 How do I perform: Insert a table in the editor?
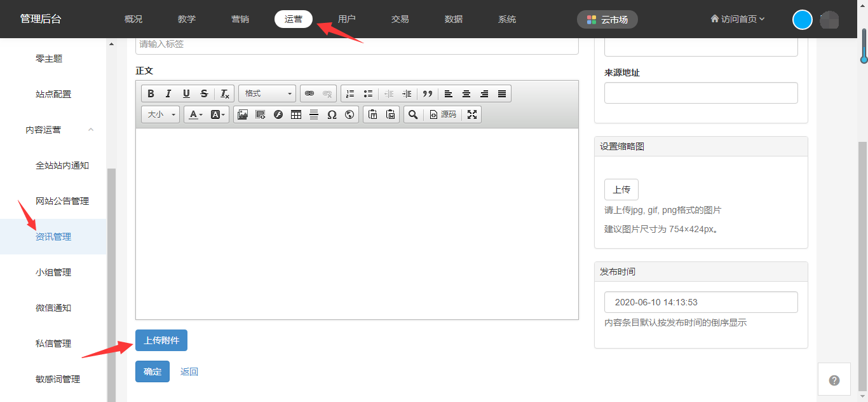point(295,114)
